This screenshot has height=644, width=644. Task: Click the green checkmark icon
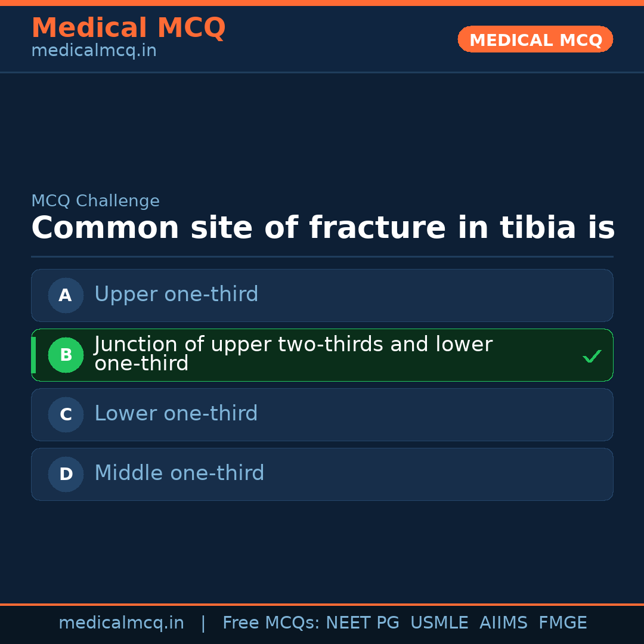click(x=592, y=357)
